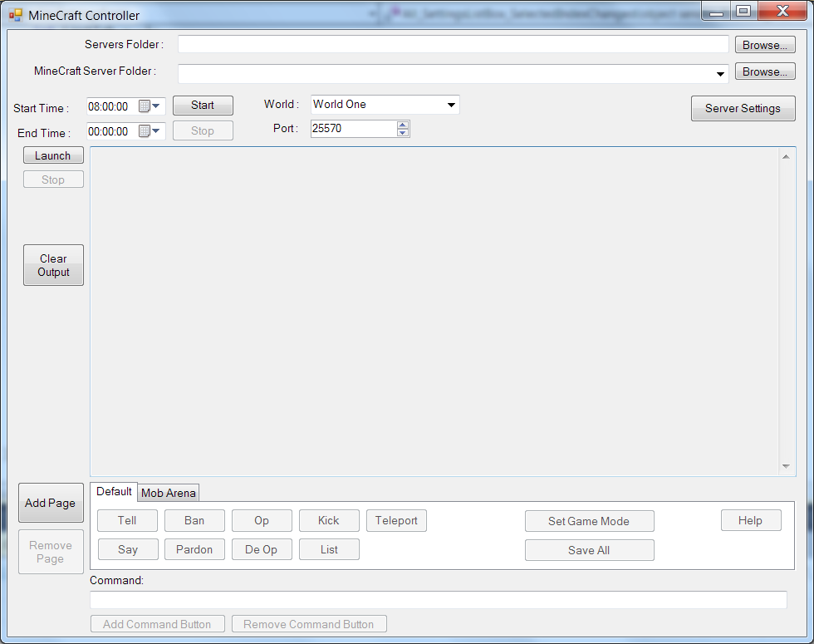Browse for the MineCraft Server Folder
Image resolution: width=814 pixels, height=644 pixels.
(x=765, y=71)
